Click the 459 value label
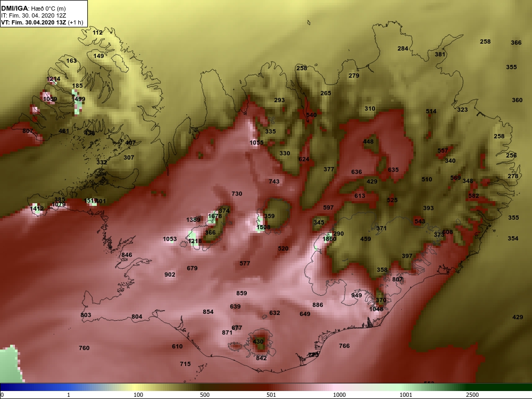The image size is (532, 399). [x=365, y=239]
